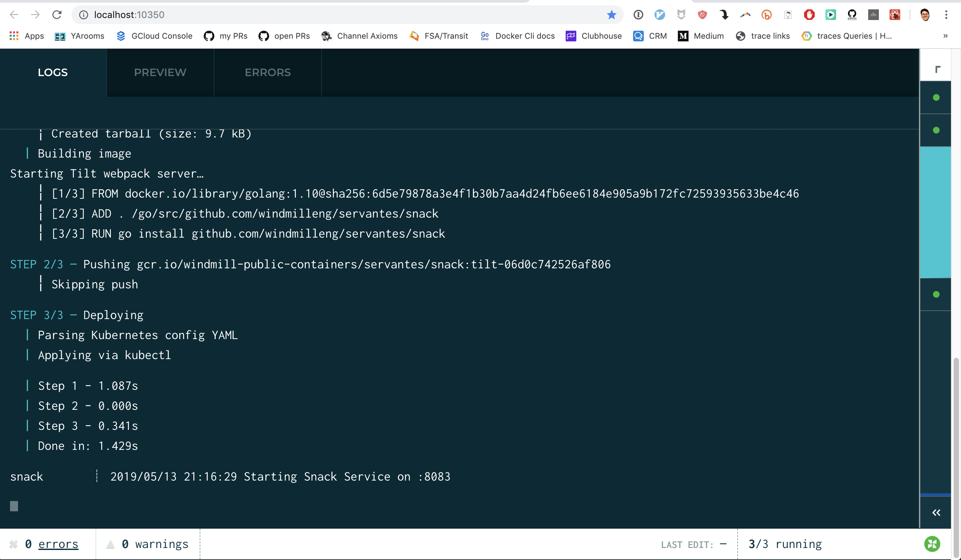Open the CRM bookmark
The height and width of the screenshot is (560, 961).
(650, 36)
